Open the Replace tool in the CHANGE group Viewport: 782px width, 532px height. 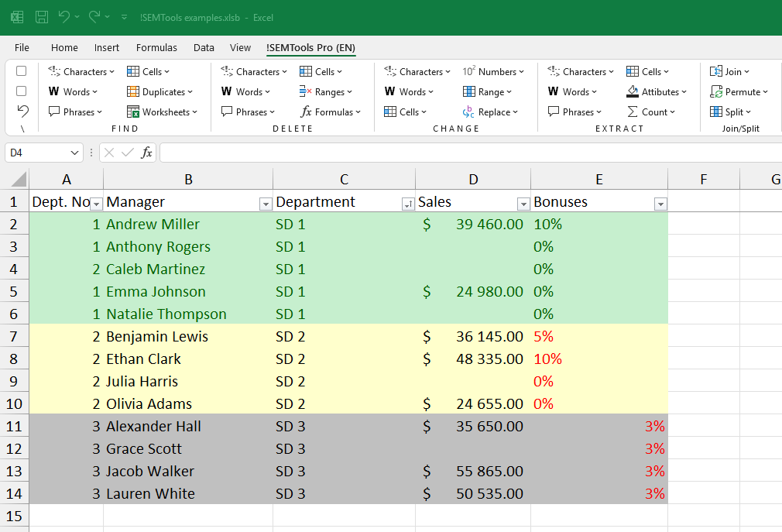[x=492, y=112]
